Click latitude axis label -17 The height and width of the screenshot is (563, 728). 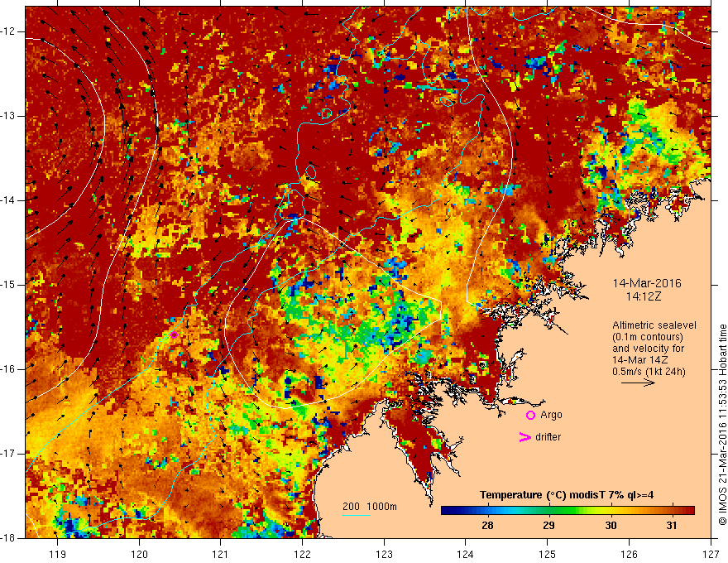click(8, 454)
